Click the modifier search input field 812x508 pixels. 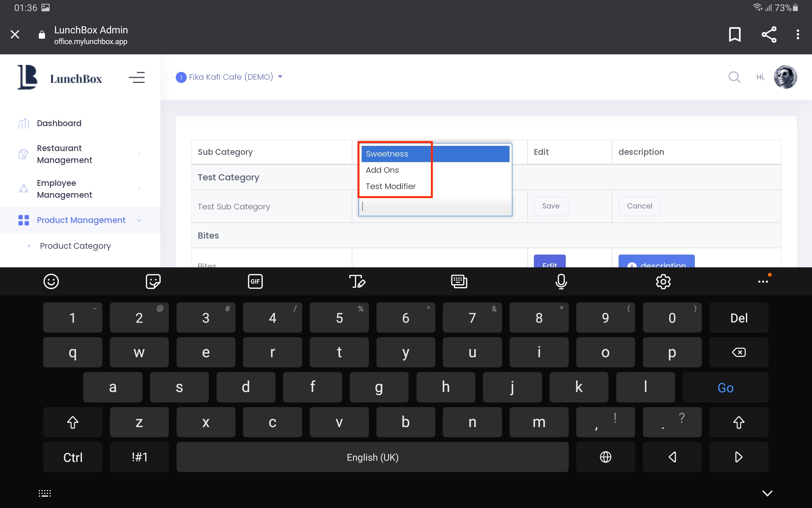pyautogui.click(x=435, y=207)
